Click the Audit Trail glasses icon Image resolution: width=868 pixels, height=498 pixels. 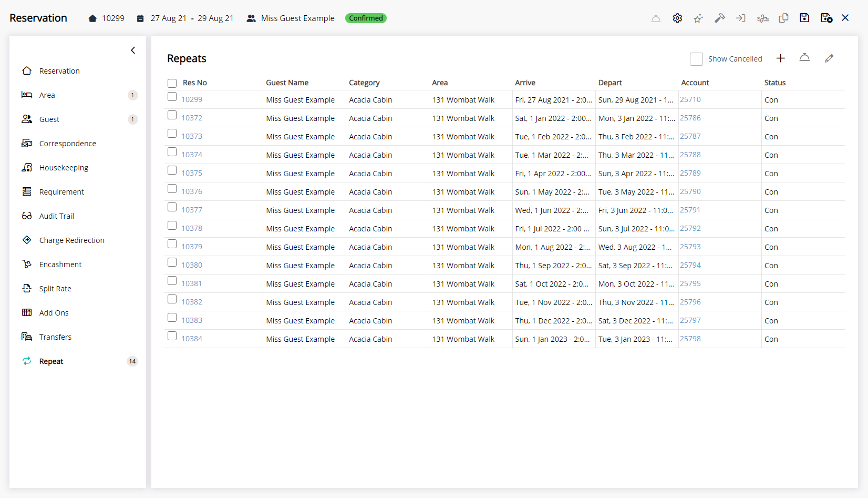[27, 216]
